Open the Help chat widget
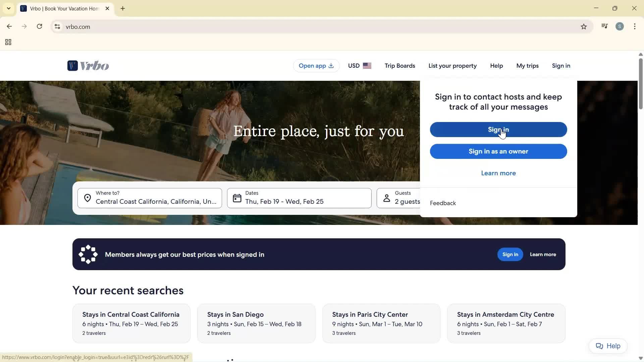Viewport: 644px width, 362px height. (x=608, y=346)
